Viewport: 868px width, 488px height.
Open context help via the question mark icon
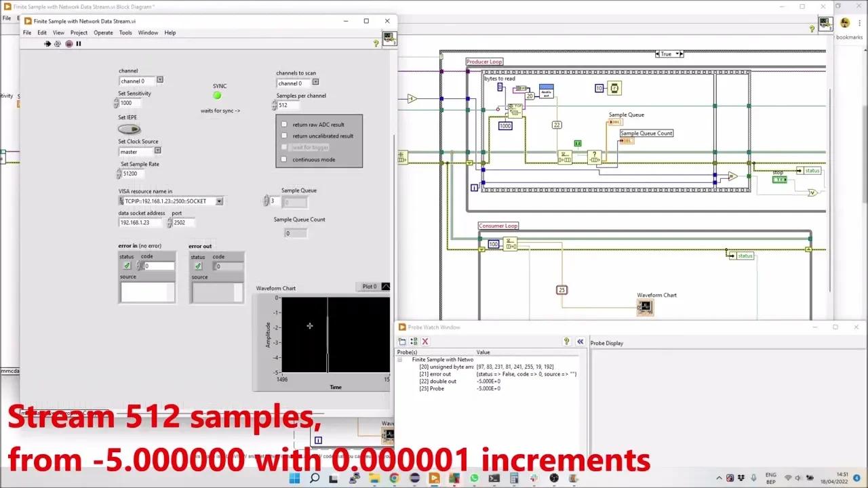[x=376, y=43]
